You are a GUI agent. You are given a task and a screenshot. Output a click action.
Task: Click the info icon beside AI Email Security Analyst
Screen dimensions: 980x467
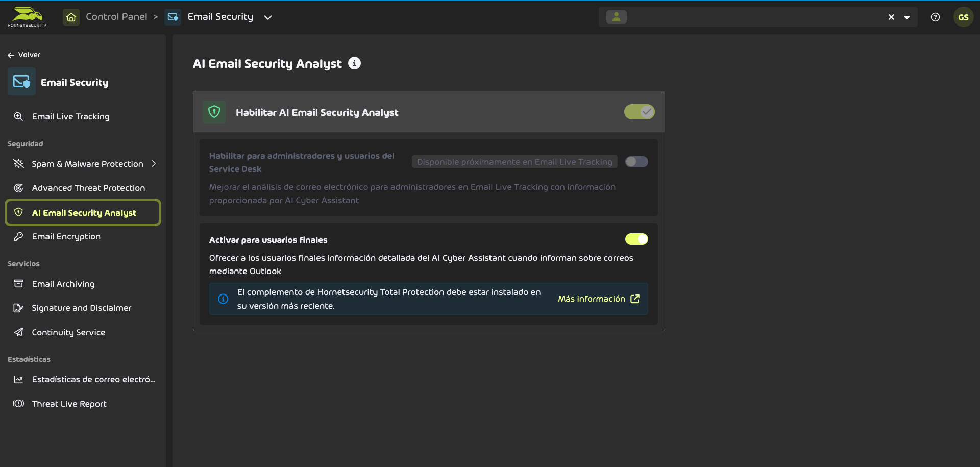(x=355, y=63)
